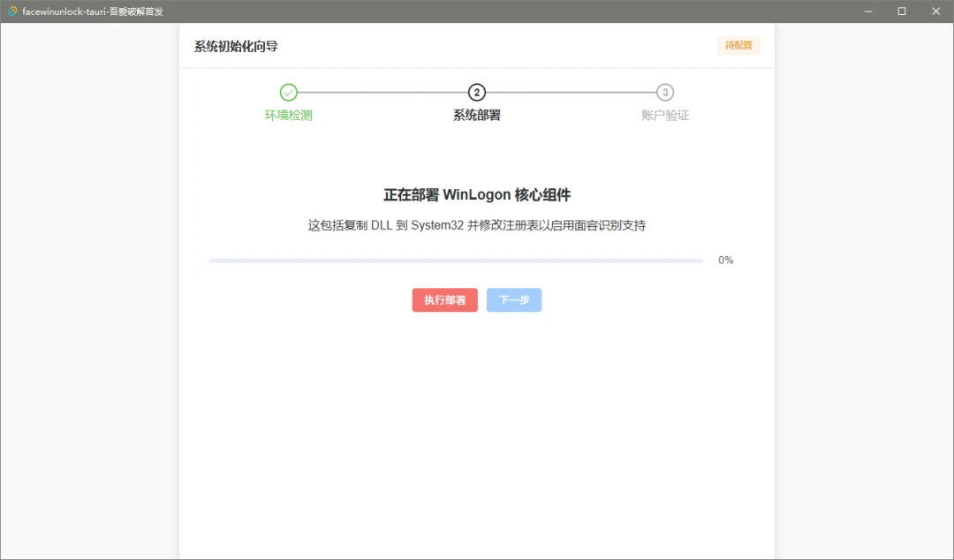This screenshot has height=560, width=954.
Task: Click the DLL deployment description text
Action: click(x=476, y=225)
